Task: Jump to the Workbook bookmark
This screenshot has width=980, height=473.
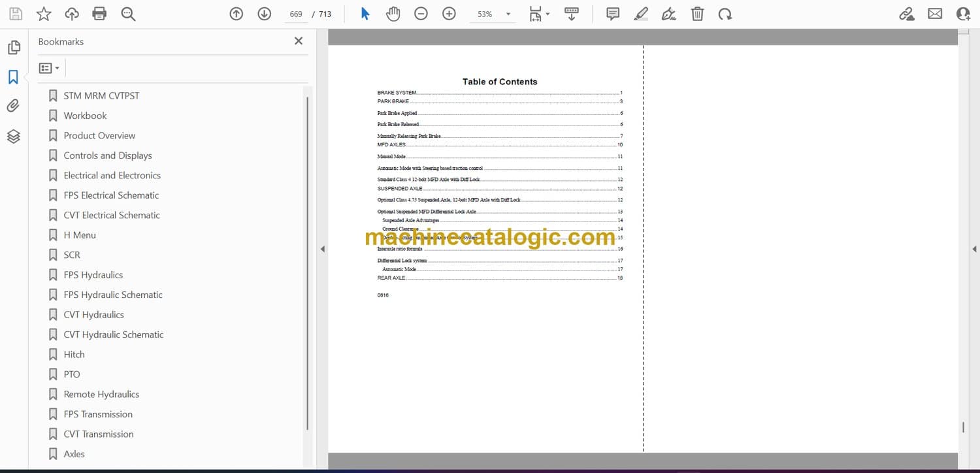Action: click(85, 116)
